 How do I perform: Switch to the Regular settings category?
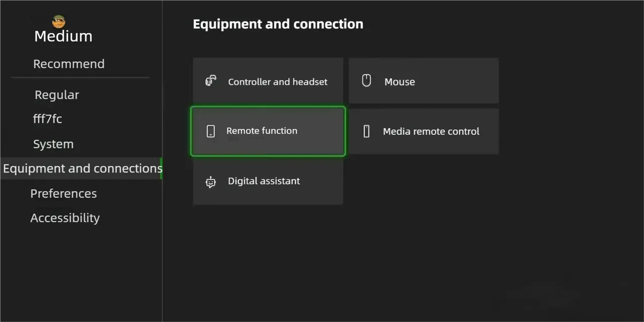57,95
